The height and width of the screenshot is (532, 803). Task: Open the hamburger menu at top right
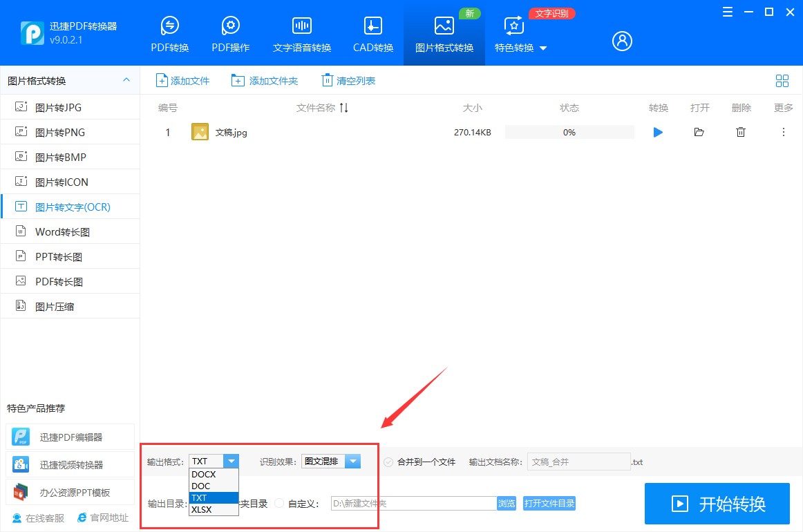tap(727, 12)
